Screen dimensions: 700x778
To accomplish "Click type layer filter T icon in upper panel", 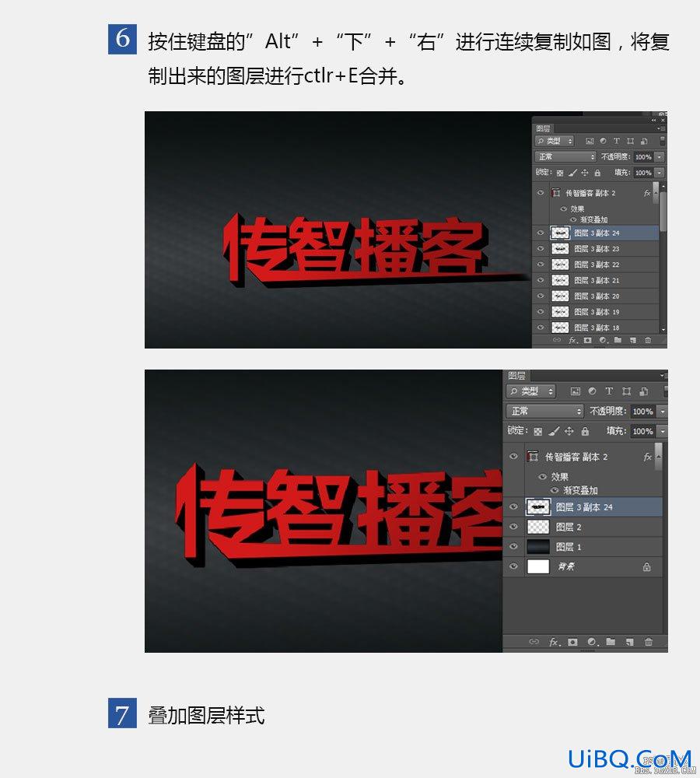I will (x=616, y=141).
